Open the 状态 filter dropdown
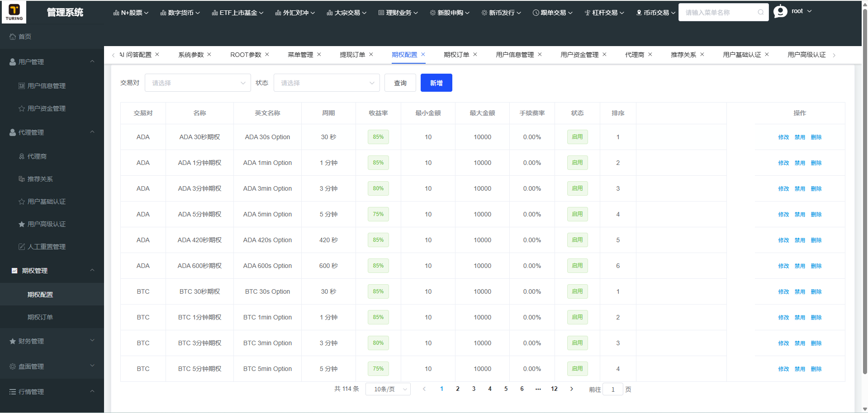Viewport: 868px width, 413px height. click(327, 83)
